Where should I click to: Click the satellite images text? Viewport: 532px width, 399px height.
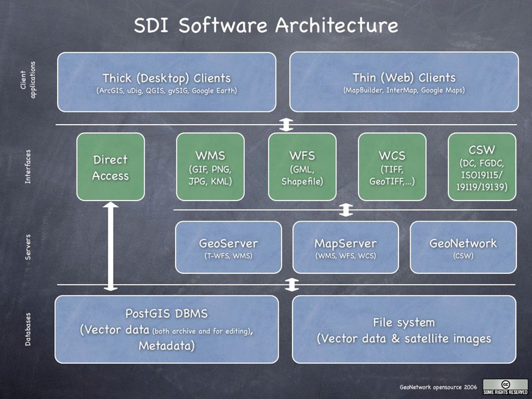tap(448, 339)
